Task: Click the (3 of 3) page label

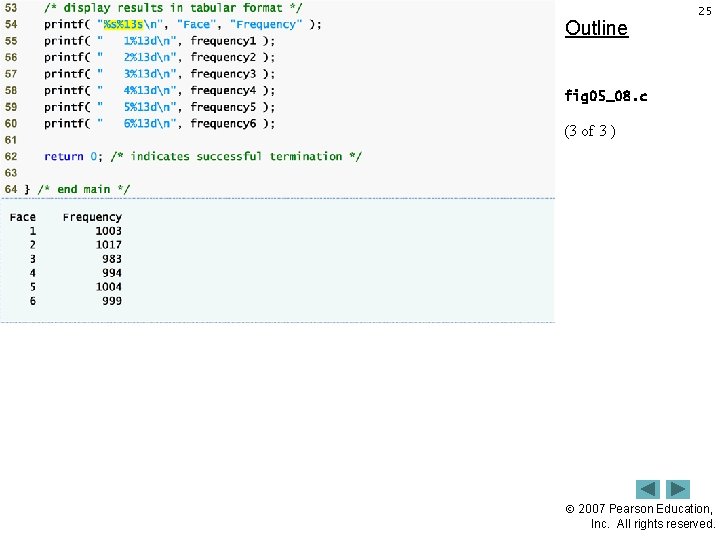Action: [x=590, y=131]
